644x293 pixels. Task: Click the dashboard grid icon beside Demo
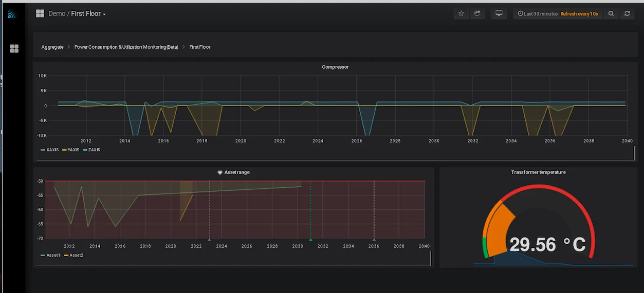click(x=40, y=13)
